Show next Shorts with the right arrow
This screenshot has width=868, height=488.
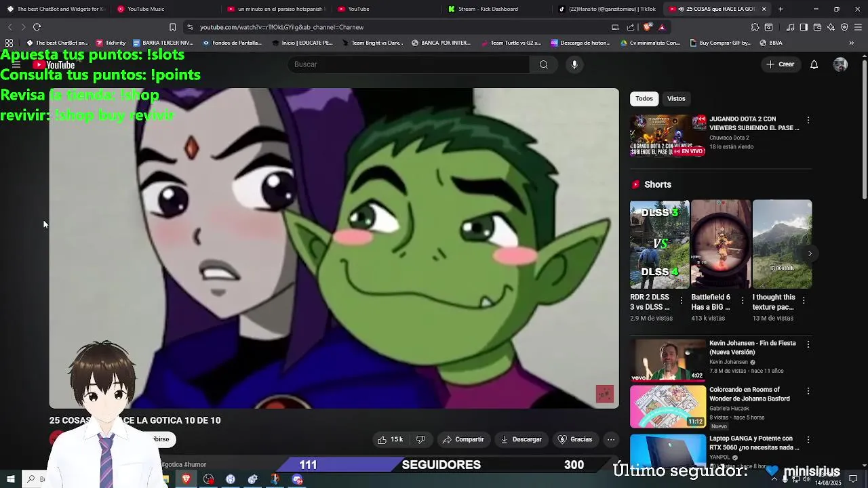click(810, 253)
